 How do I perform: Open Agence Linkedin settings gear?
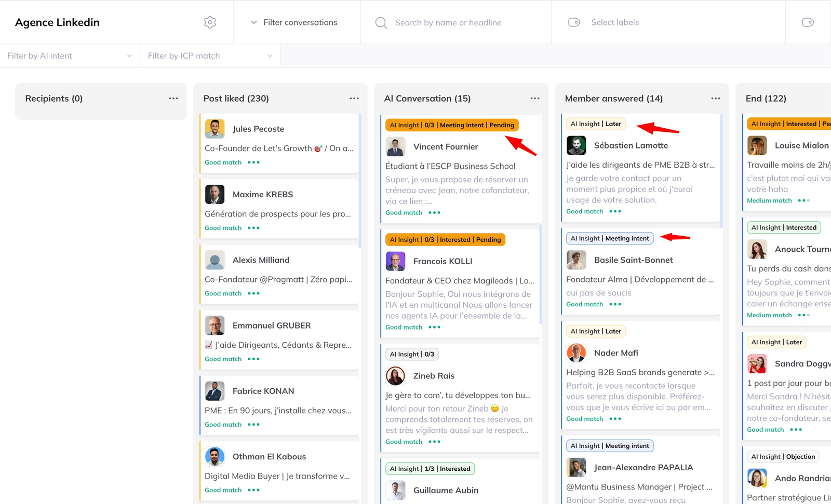coord(210,22)
